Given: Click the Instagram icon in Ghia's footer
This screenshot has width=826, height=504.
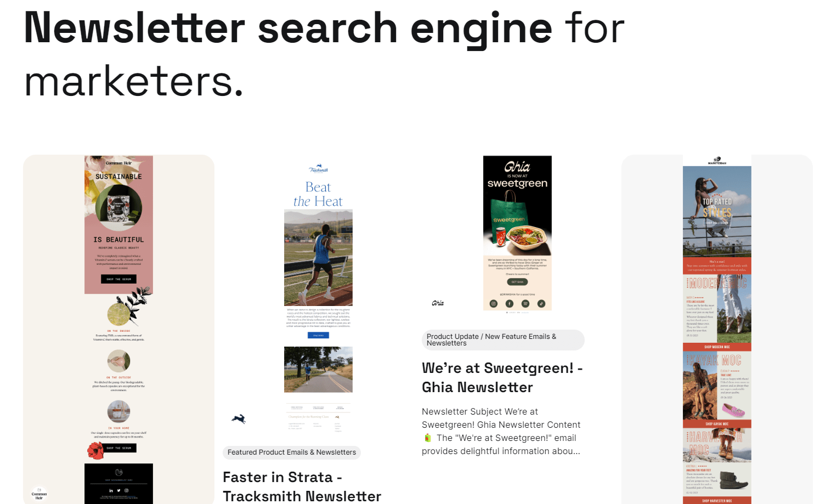Looking at the screenshot, I should tap(493, 303).
